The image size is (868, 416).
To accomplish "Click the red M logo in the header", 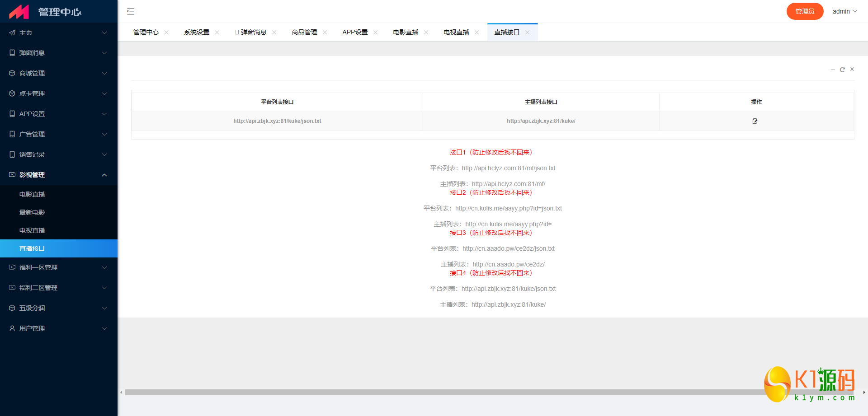I will (x=19, y=12).
